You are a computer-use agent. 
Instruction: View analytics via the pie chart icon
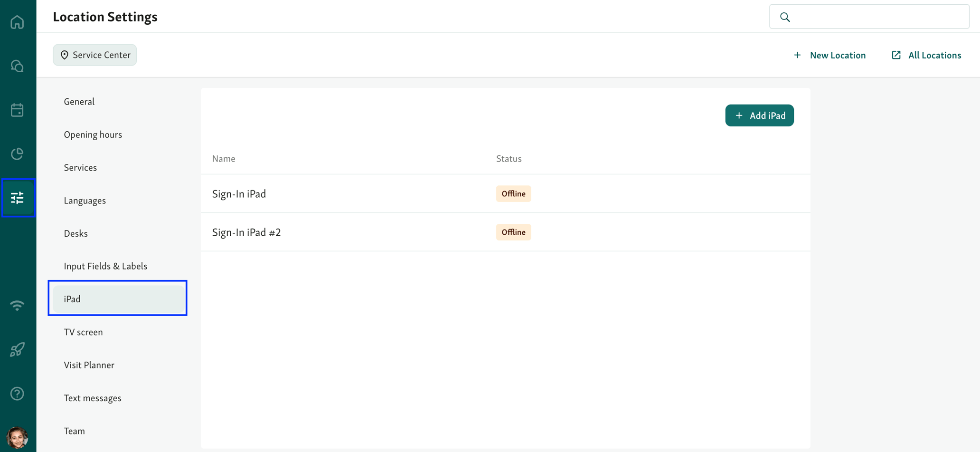pyautogui.click(x=17, y=154)
